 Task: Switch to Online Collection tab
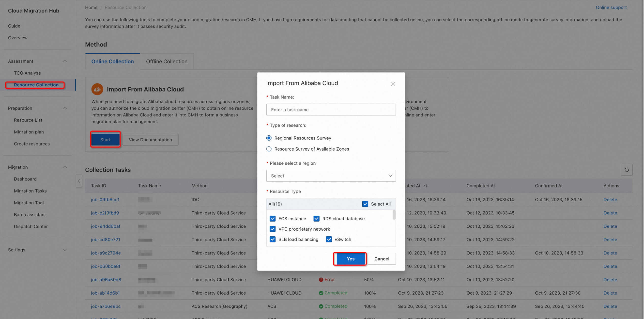[112, 61]
